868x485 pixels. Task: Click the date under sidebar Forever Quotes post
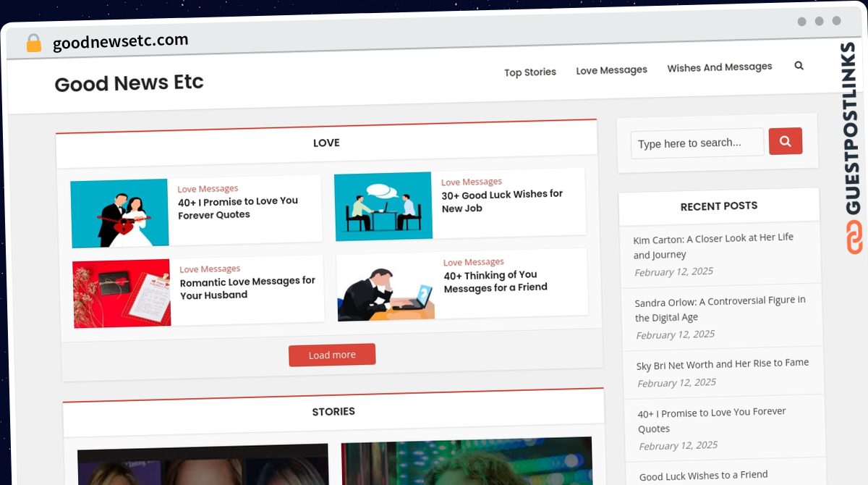point(678,446)
